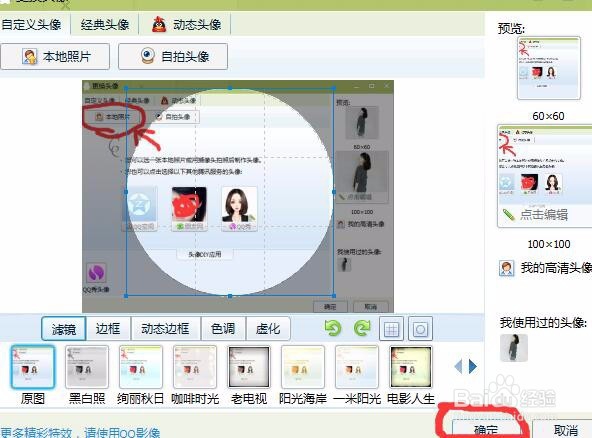Open the 动态头像 tab

pyautogui.click(x=186, y=25)
